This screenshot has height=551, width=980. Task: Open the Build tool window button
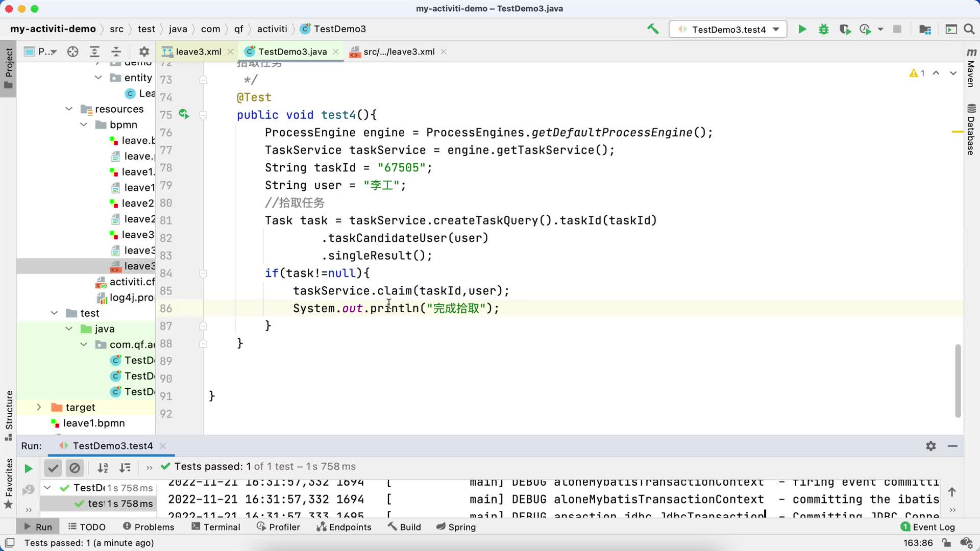[x=404, y=527]
